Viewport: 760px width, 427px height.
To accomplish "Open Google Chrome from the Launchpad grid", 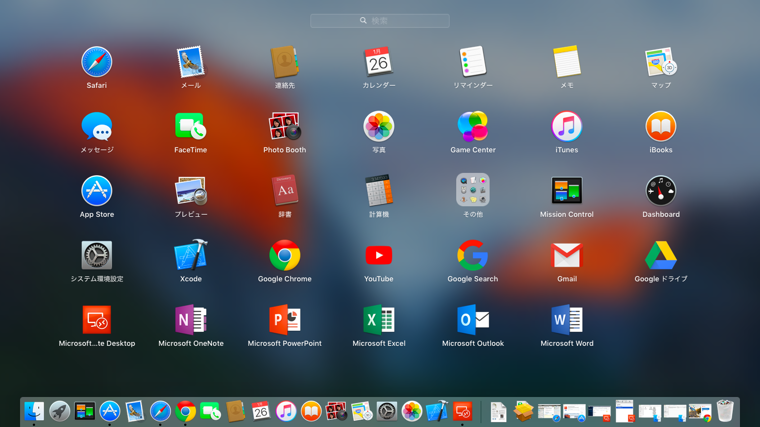I will pyautogui.click(x=285, y=255).
